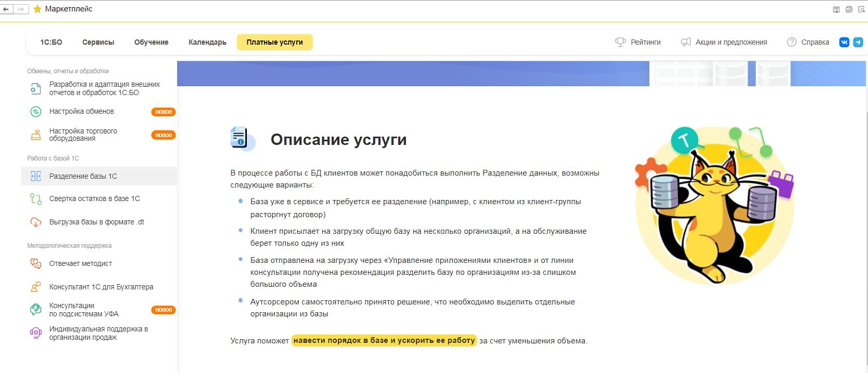Open the VK social network link

click(x=844, y=42)
